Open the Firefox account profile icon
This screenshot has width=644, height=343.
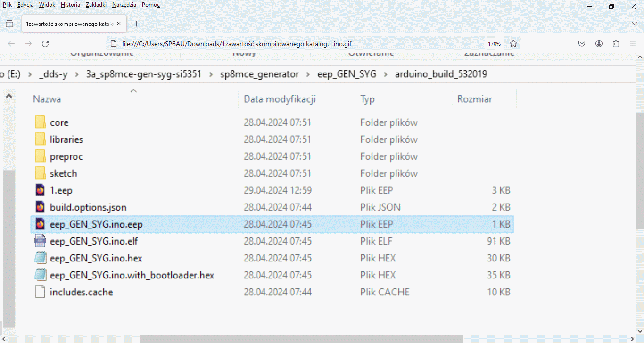(599, 44)
